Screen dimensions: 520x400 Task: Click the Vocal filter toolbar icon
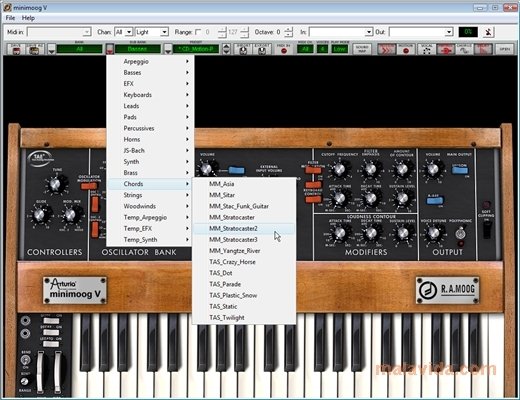click(426, 49)
